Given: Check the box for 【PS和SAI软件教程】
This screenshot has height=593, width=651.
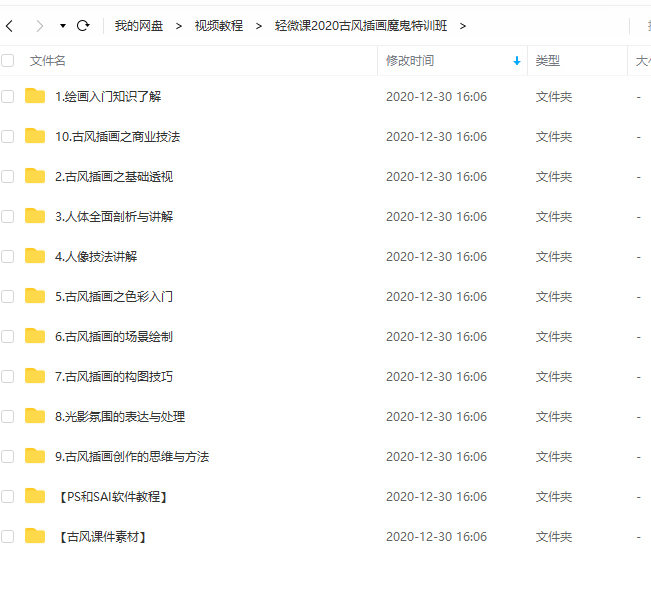Looking at the screenshot, I should 7,496.
